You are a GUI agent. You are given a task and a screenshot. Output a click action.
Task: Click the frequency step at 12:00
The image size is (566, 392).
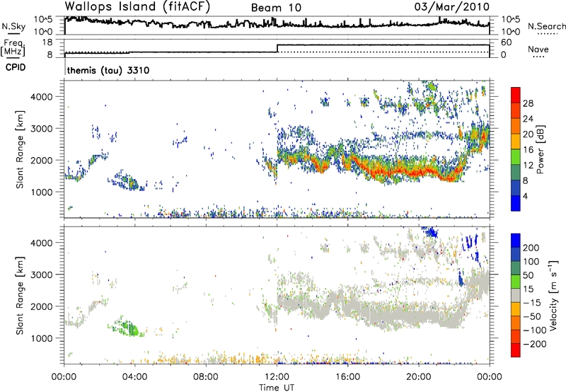(x=277, y=48)
